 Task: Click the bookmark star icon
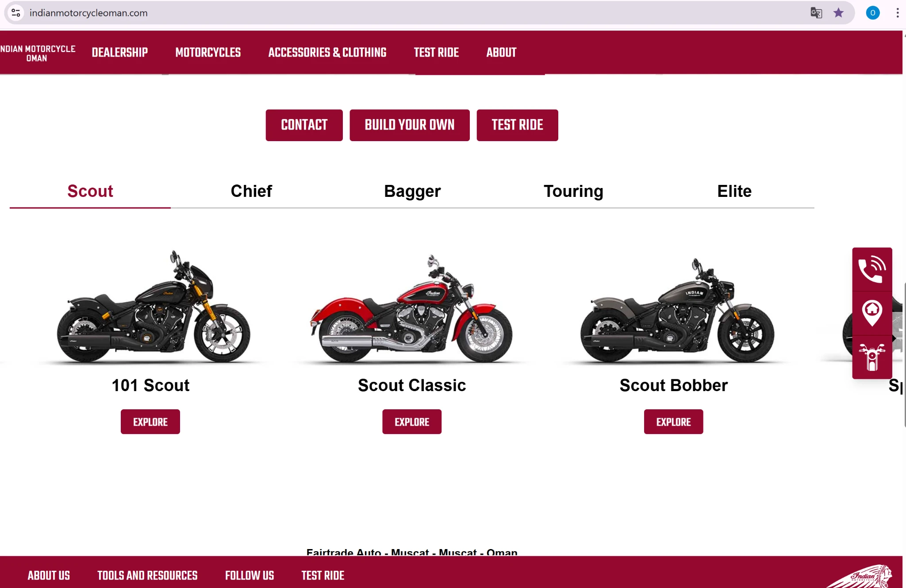pos(838,13)
